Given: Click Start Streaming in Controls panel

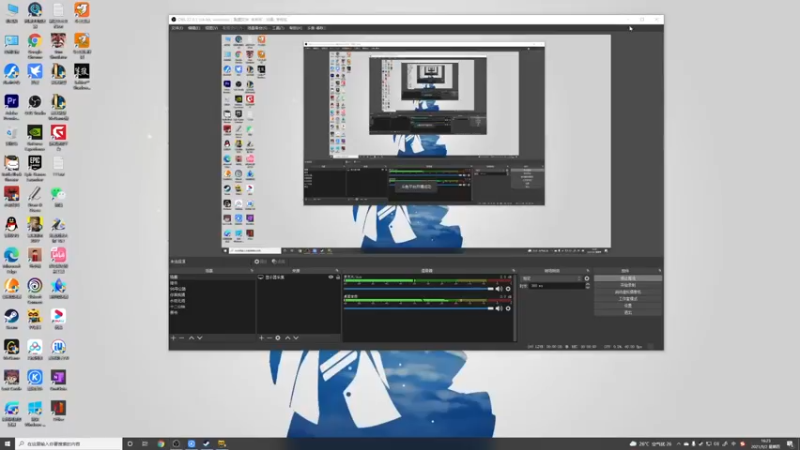Looking at the screenshot, I should 628,278.
